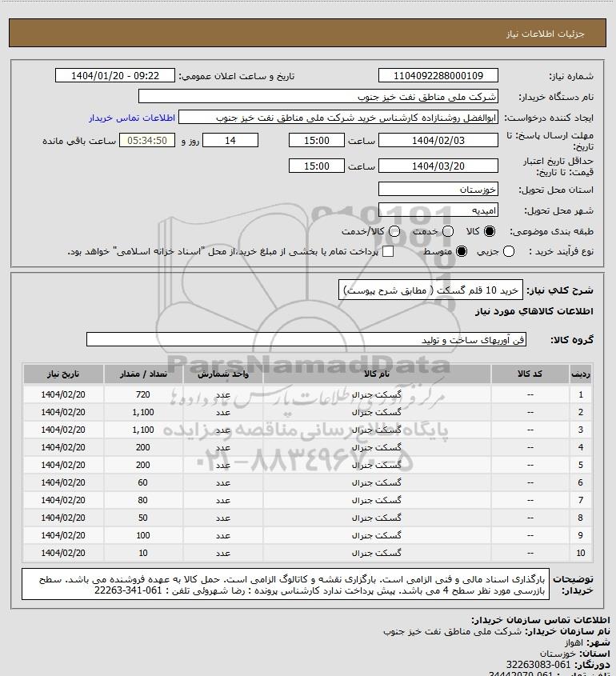Image resolution: width=616 pixels, height=676 pixels.
Task: Click the تاریخ نیاز column header
Action: click(x=63, y=374)
